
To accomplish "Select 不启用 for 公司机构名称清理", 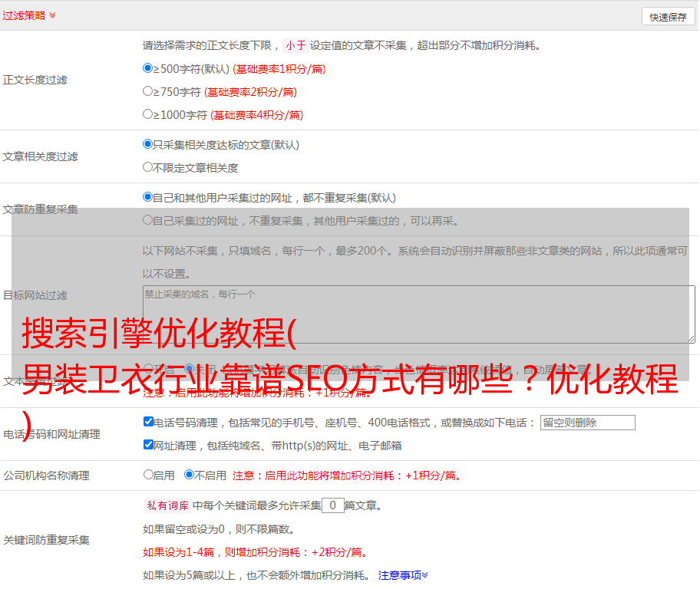I will point(189,475).
